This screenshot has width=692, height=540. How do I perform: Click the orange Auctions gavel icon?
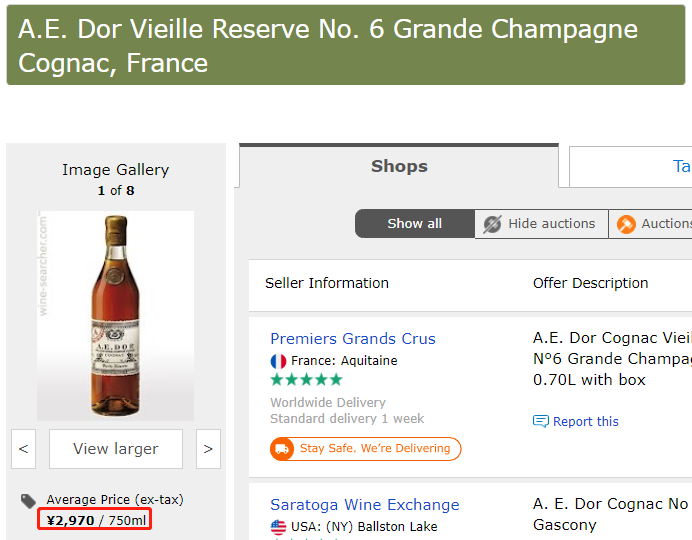click(626, 224)
